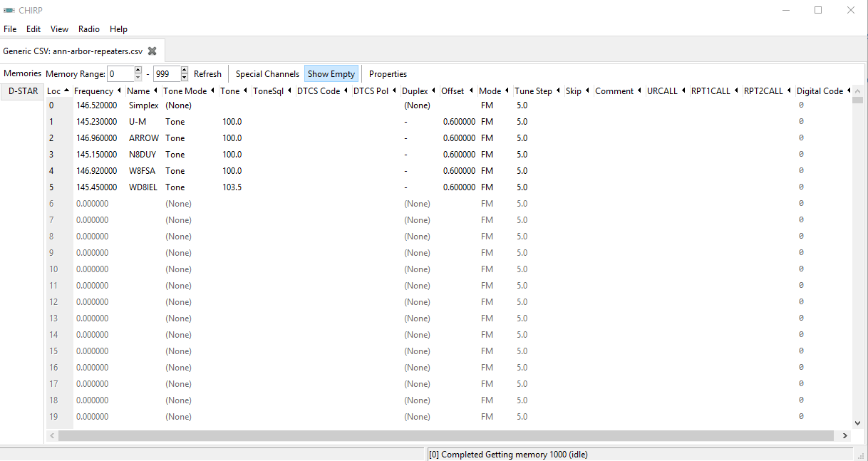The width and height of the screenshot is (868, 461).
Task: Click the Tone Mode column header arrow
Action: pyautogui.click(x=213, y=91)
